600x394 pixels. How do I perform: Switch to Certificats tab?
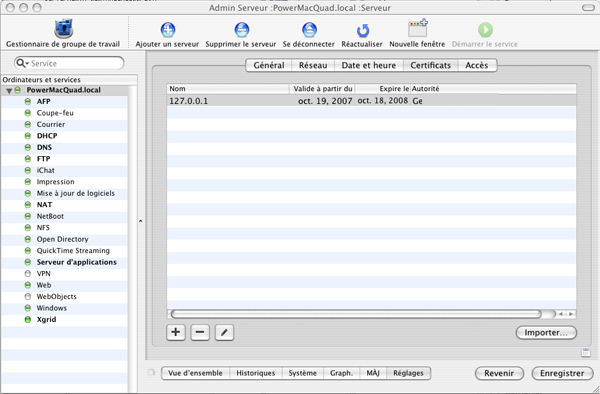pyautogui.click(x=430, y=65)
